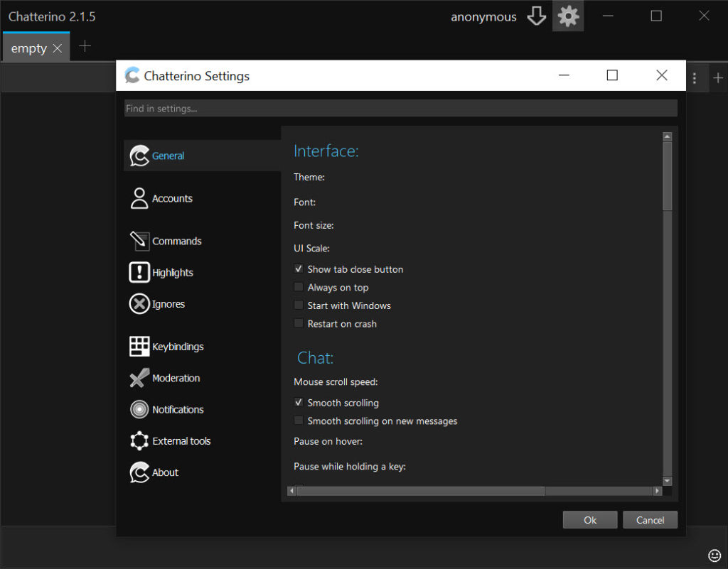Image resolution: width=728 pixels, height=569 pixels.
Task: Open Keybindings grid icon
Action: tap(139, 347)
